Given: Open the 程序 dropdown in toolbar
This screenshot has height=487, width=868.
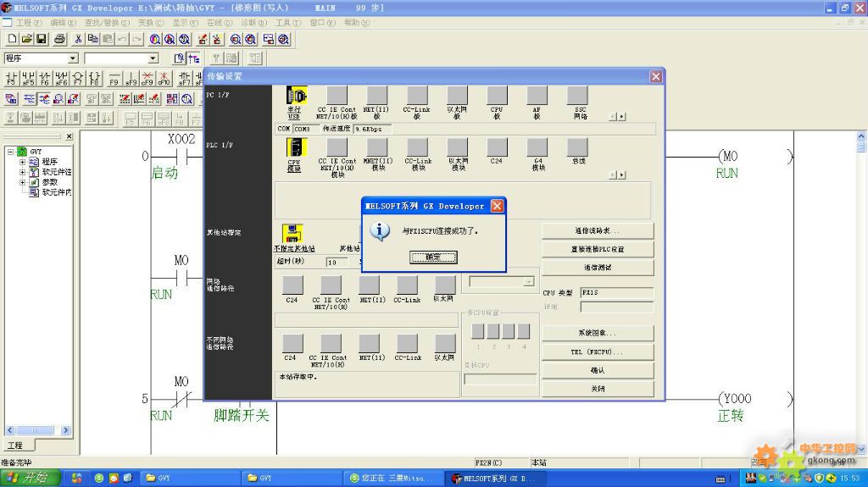Looking at the screenshot, I should point(73,58).
